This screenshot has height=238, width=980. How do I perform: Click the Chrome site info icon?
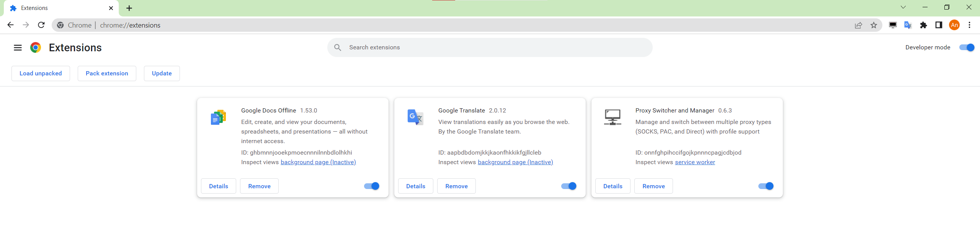(x=60, y=25)
